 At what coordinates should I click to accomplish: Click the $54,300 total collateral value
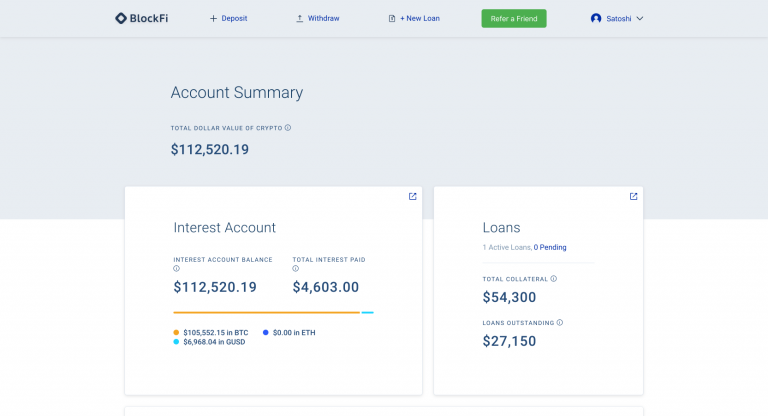509,297
